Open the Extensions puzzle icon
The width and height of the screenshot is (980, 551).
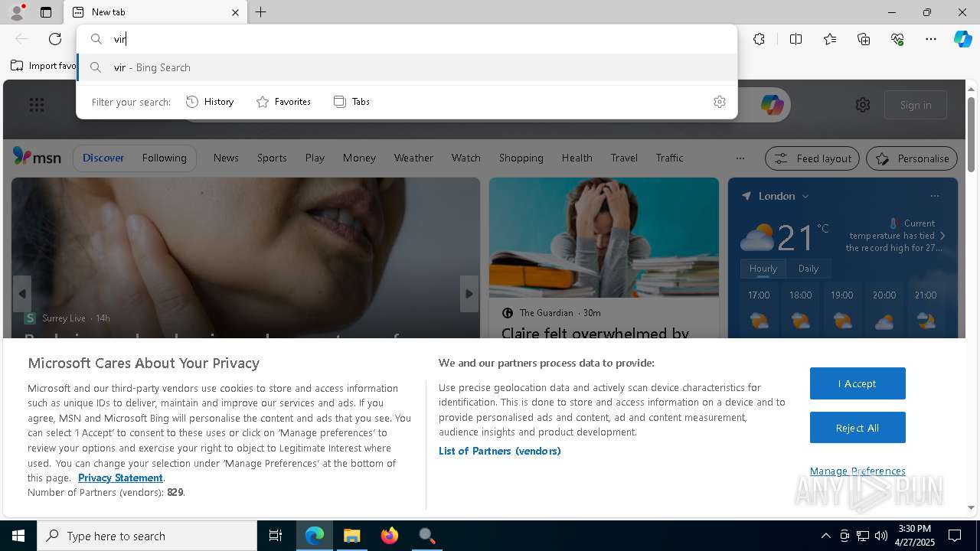coord(759,39)
